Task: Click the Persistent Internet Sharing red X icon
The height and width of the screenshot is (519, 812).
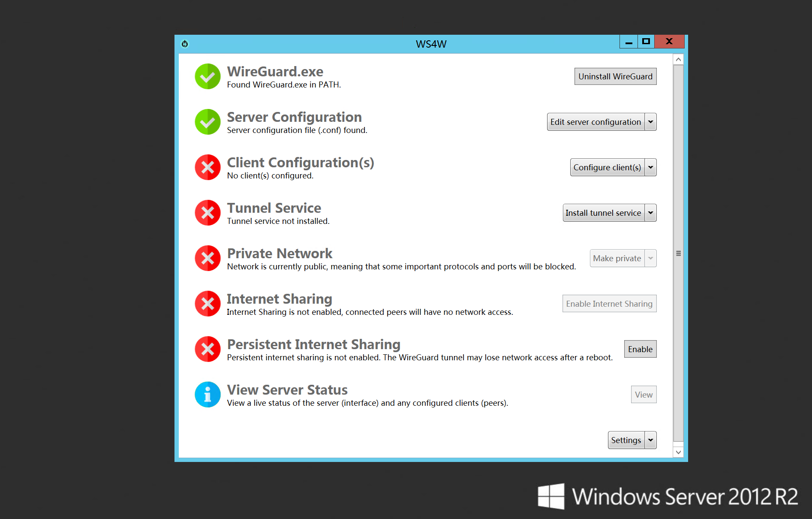Action: [x=208, y=349]
